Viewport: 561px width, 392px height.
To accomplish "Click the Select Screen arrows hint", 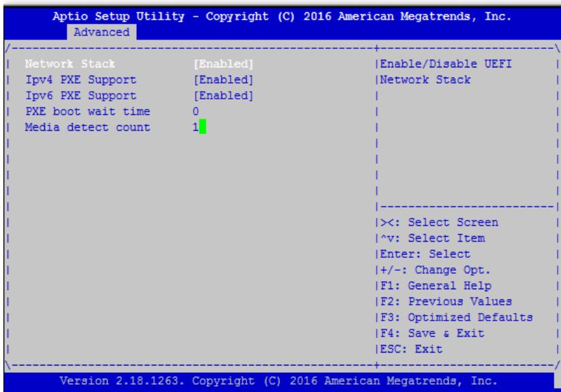I will tap(439, 223).
